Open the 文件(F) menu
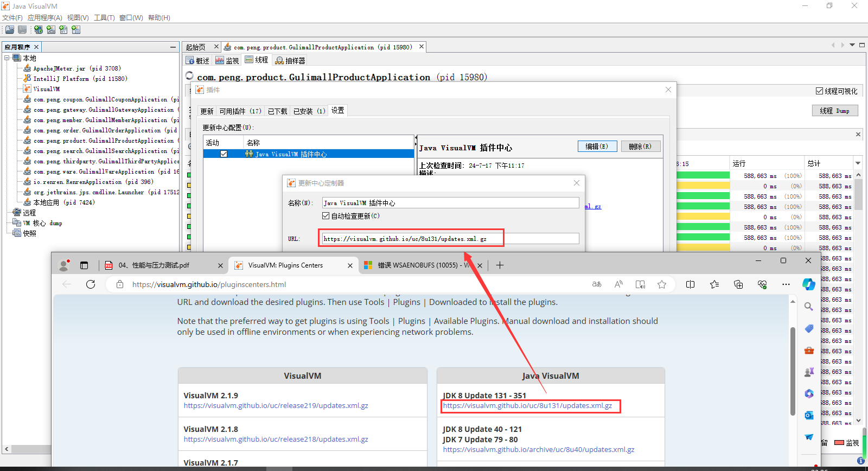868x471 pixels. [12, 18]
